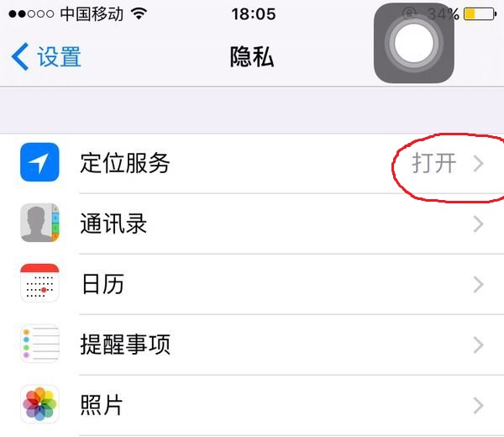The image size is (504, 437).
Task: Tap the Calendar icon
Action: 39,283
